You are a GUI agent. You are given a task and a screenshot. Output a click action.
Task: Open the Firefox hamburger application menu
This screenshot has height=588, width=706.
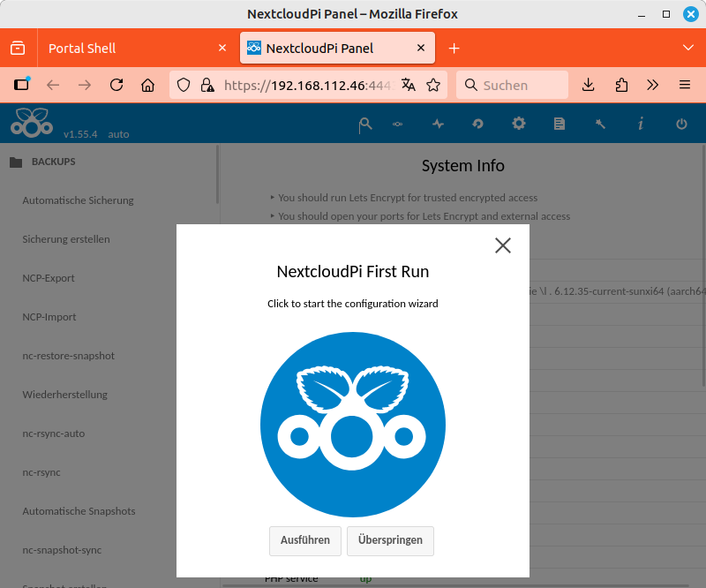click(x=684, y=85)
